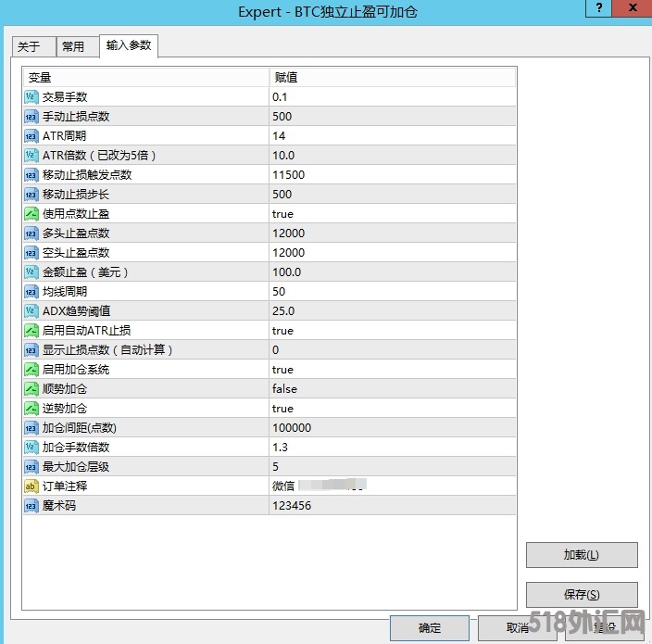Select the 手动止损点数 variable name
The height and width of the screenshot is (644, 652).
(x=76, y=117)
